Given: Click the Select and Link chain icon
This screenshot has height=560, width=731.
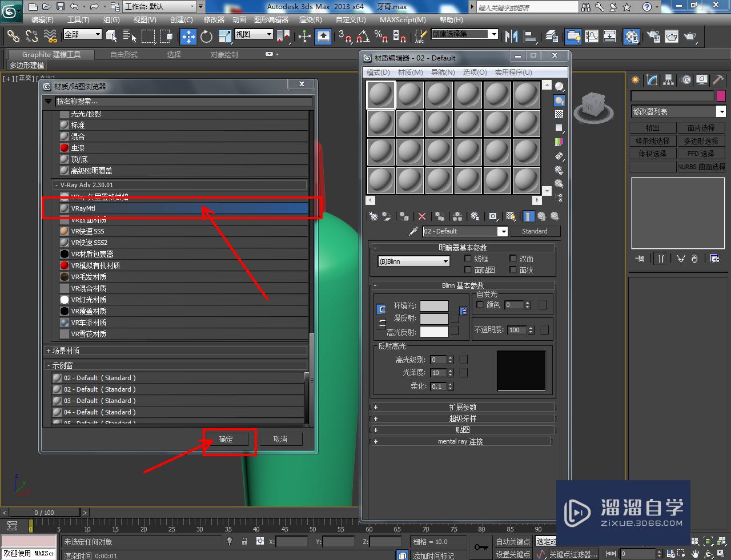Looking at the screenshot, I should [x=13, y=37].
